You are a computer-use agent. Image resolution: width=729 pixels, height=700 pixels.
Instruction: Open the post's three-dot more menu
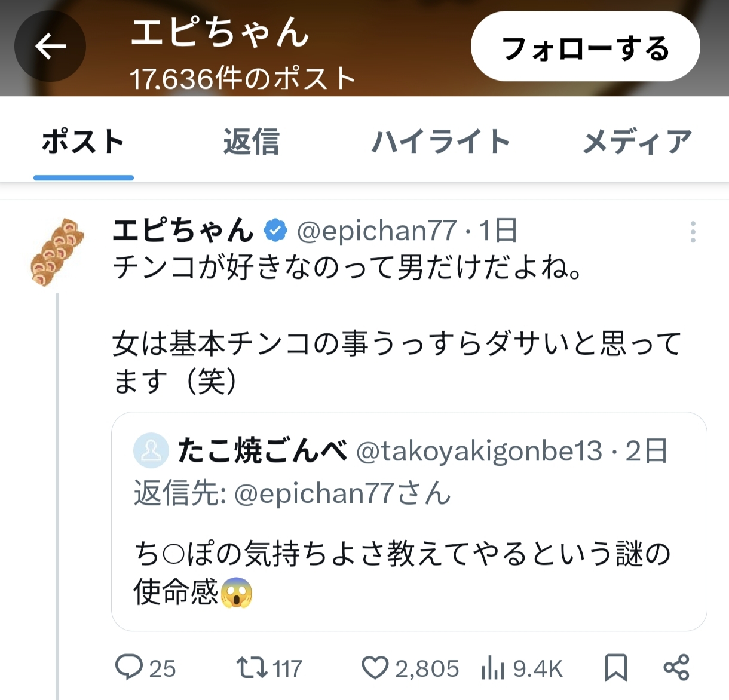(693, 232)
